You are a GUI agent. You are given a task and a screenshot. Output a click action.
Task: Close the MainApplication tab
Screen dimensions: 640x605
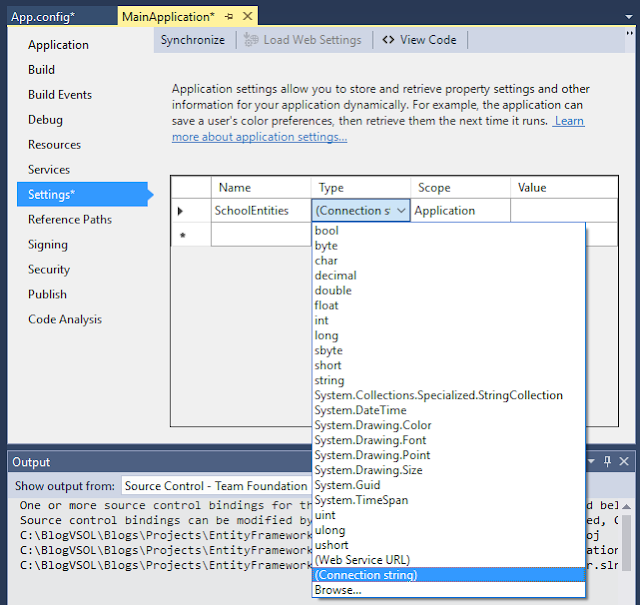[x=247, y=16]
